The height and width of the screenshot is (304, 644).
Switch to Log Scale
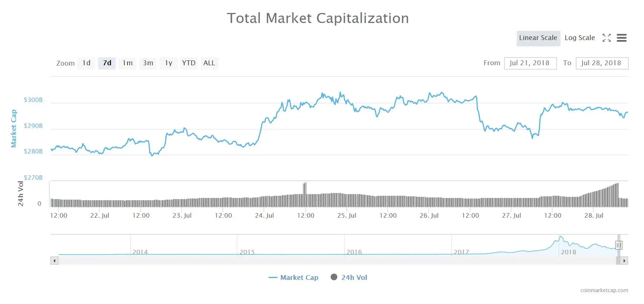(x=580, y=38)
